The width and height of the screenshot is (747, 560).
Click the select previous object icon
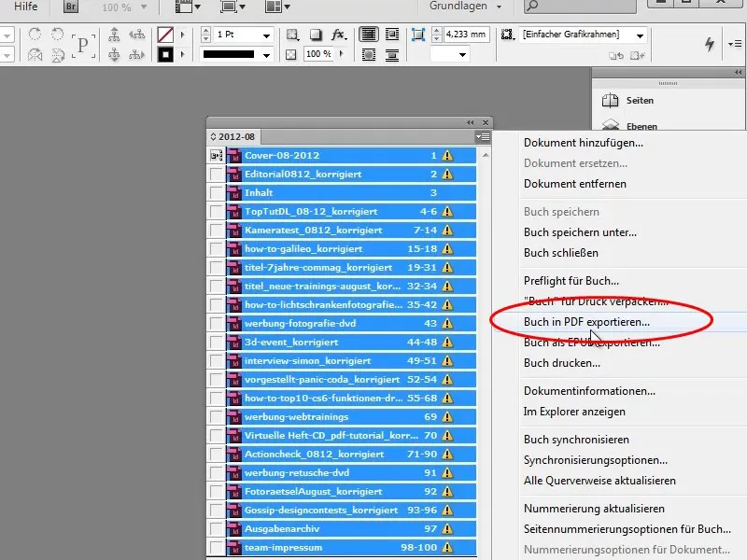(x=136, y=34)
